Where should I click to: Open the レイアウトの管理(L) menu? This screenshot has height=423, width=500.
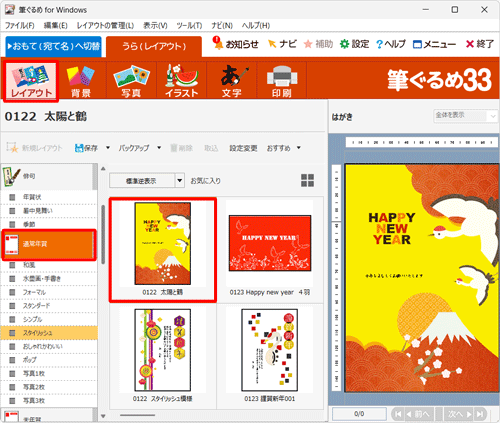coord(105,25)
